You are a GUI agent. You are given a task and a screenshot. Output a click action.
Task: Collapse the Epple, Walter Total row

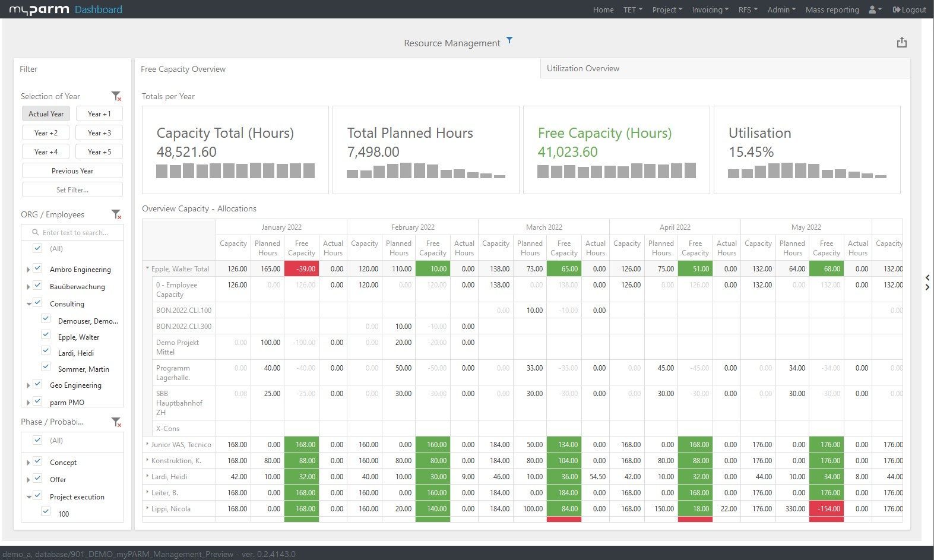point(147,268)
